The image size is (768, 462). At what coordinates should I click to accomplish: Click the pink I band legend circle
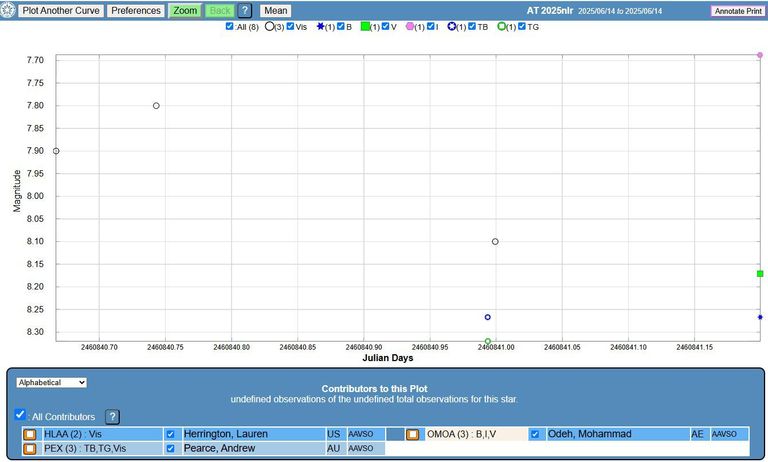(410, 27)
